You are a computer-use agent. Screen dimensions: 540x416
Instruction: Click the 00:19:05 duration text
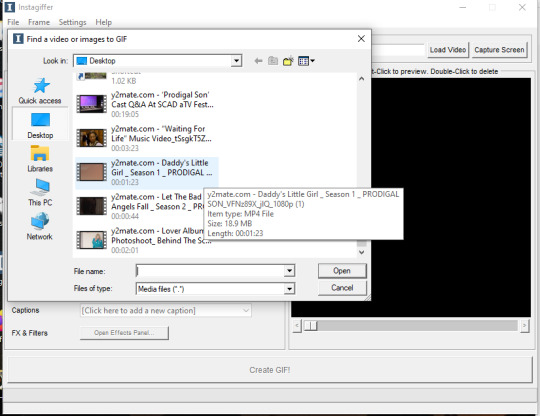[125, 114]
